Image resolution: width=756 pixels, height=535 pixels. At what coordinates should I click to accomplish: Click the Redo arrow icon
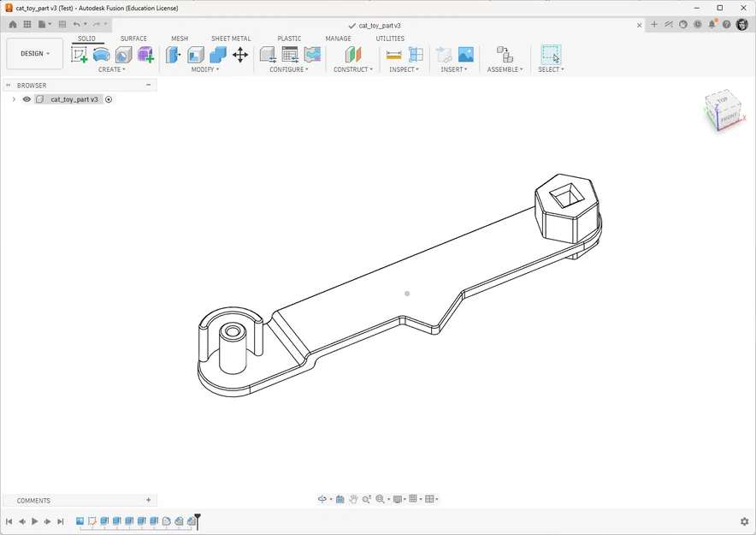pyautogui.click(x=97, y=24)
